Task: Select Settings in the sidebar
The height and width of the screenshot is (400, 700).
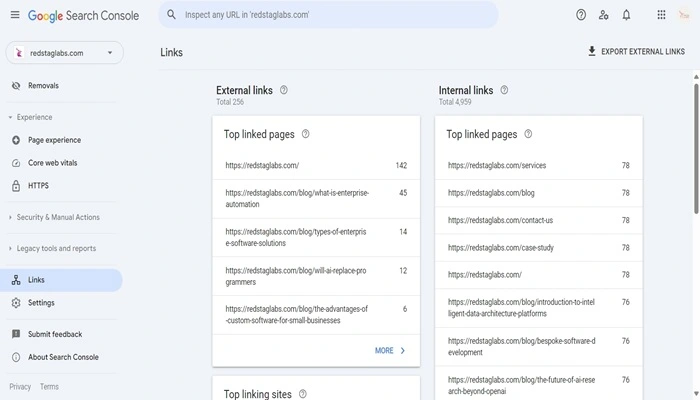Action: tap(41, 303)
